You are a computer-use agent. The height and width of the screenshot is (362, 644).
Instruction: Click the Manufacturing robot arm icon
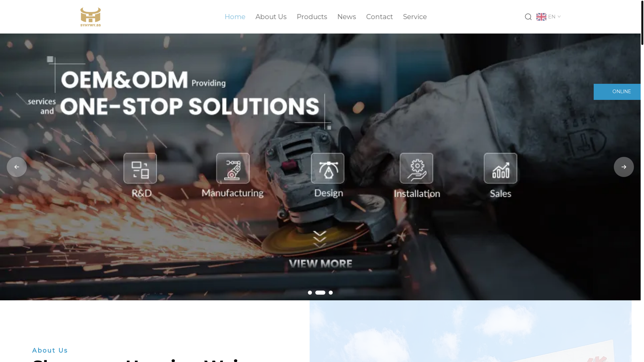[x=233, y=168]
